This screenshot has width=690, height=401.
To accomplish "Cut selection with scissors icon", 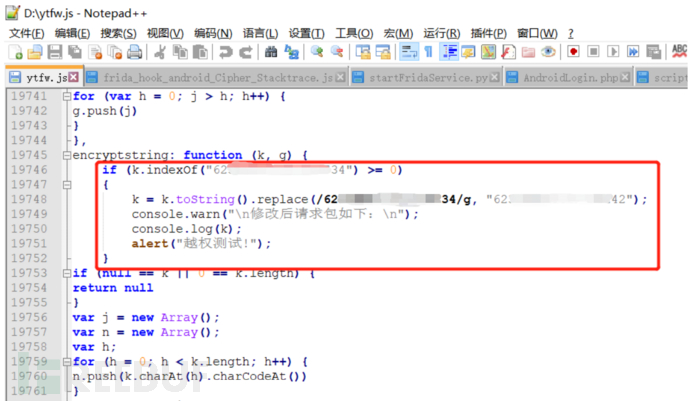I will (160, 52).
